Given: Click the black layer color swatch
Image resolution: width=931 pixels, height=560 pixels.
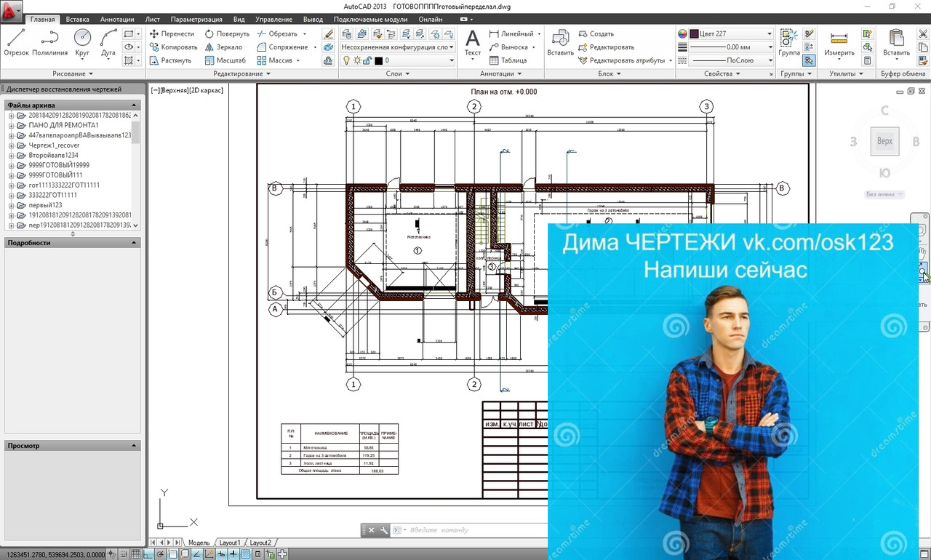Looking at the screenshot, I should tap(379, 60).
